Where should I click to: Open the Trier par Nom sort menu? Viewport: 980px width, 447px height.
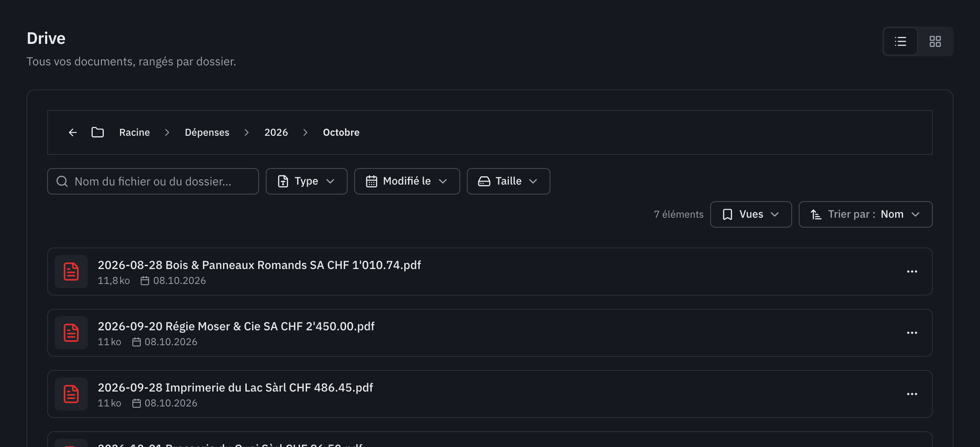(866, 214)
